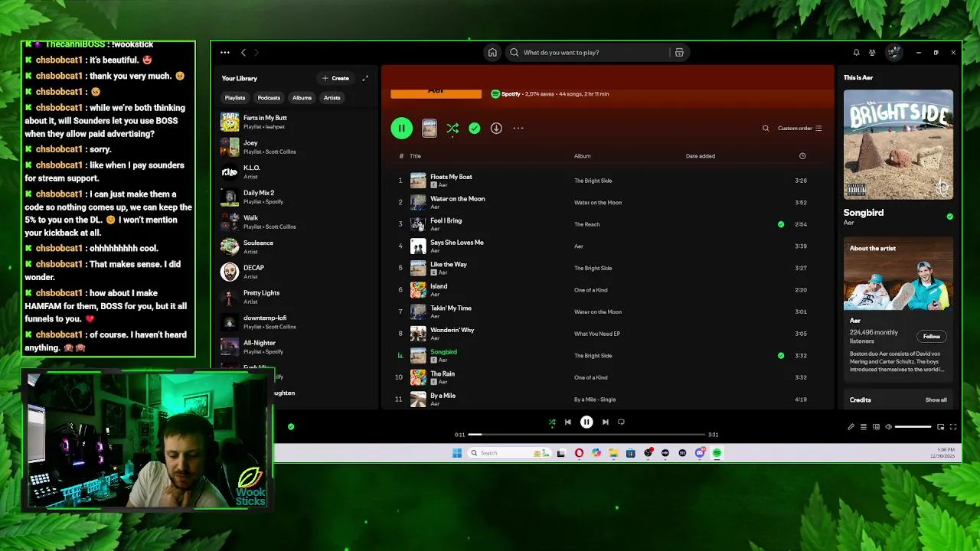Image resolution: width=980 pixels, height=551 pixels.
Task: Toggle saved-to-library check for playlist
Action: coord(475,129)
